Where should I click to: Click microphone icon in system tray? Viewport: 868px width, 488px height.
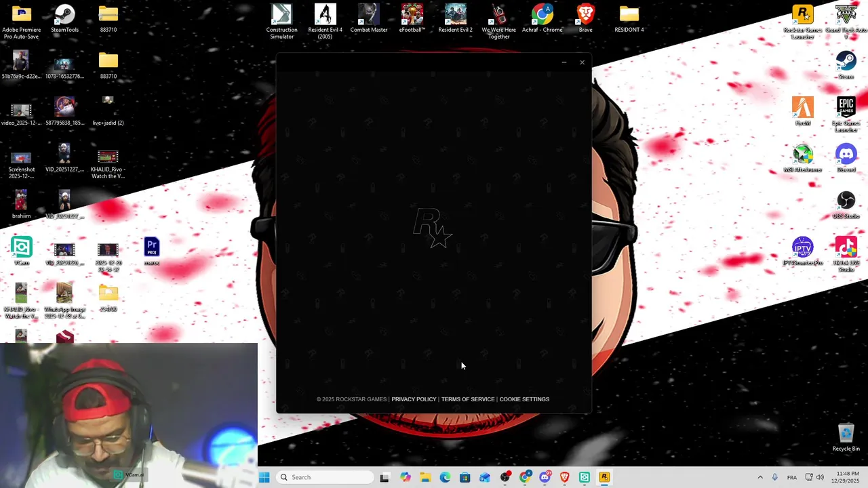(775, 477)
